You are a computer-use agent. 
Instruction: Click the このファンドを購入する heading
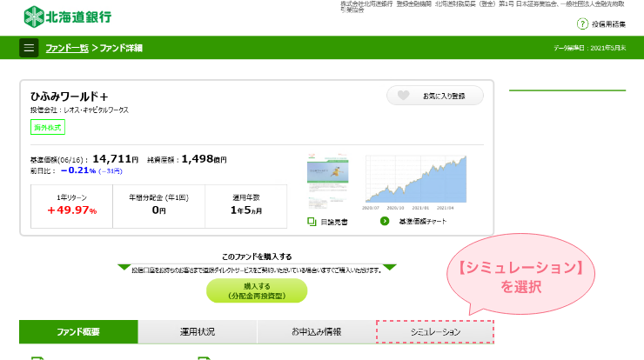257,257
